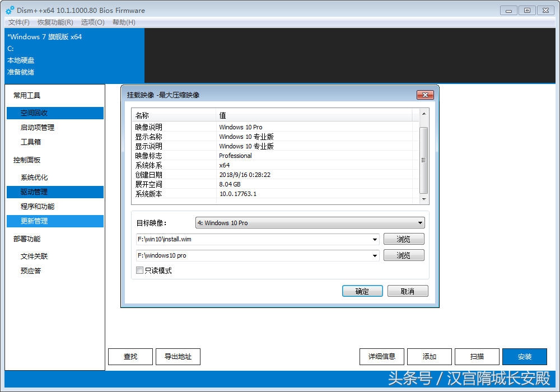Open 工具箱 in the sidebar

pos(55,142)
